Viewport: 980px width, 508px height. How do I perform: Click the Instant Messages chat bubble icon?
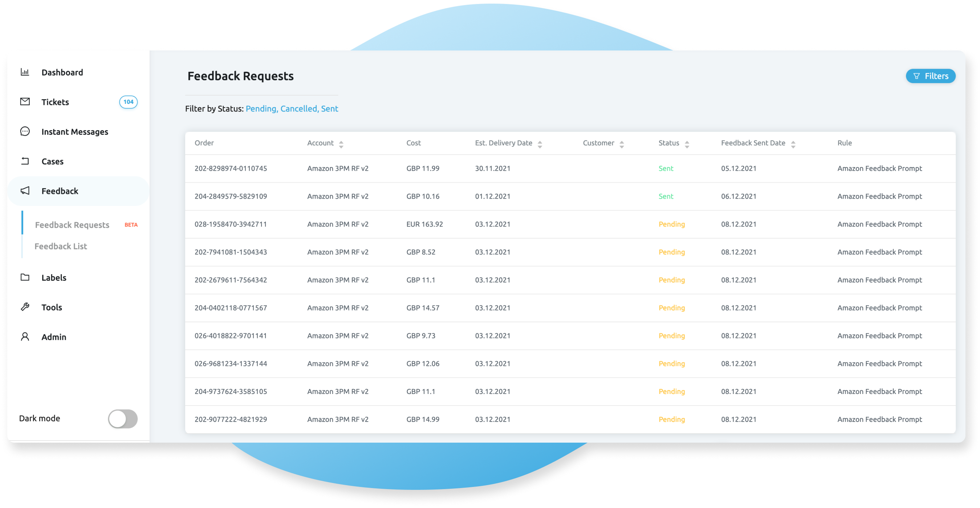[x=25, y=131]
